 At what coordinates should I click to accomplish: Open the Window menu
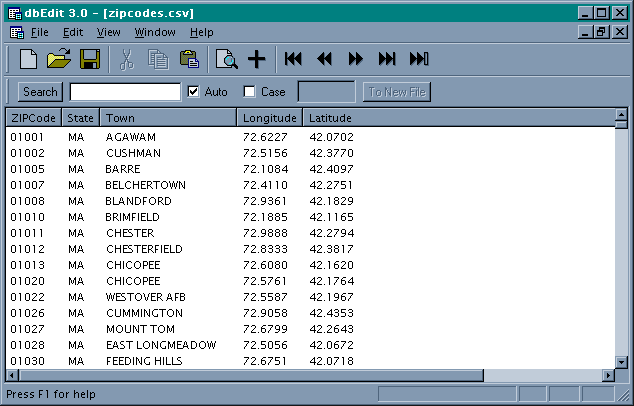(155, 32)
